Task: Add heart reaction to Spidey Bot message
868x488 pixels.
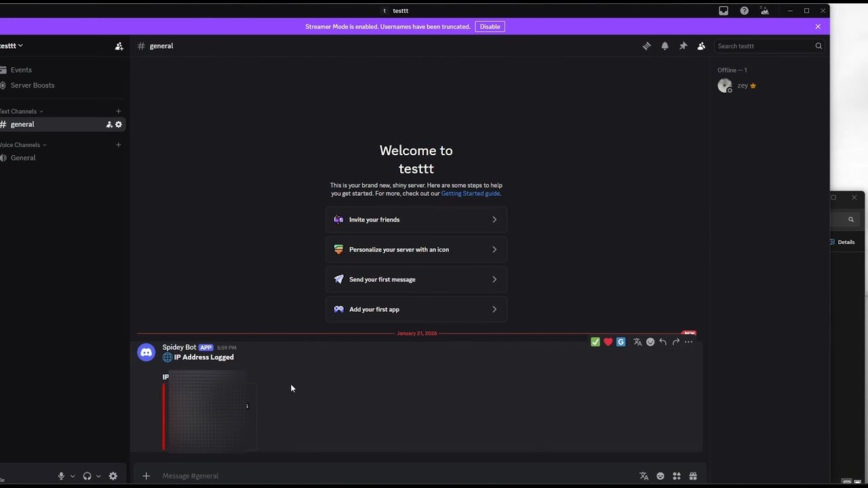Action: point(608,342)
